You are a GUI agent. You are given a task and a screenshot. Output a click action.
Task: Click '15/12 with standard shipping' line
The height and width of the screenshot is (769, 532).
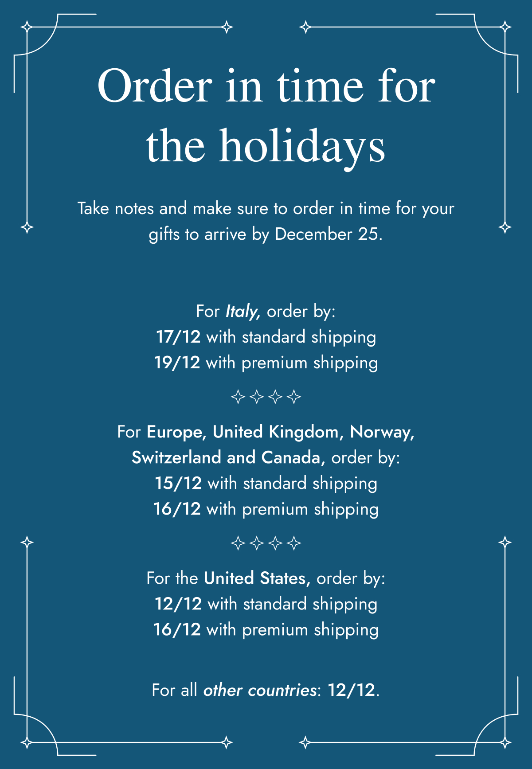(x=266, y=484)
